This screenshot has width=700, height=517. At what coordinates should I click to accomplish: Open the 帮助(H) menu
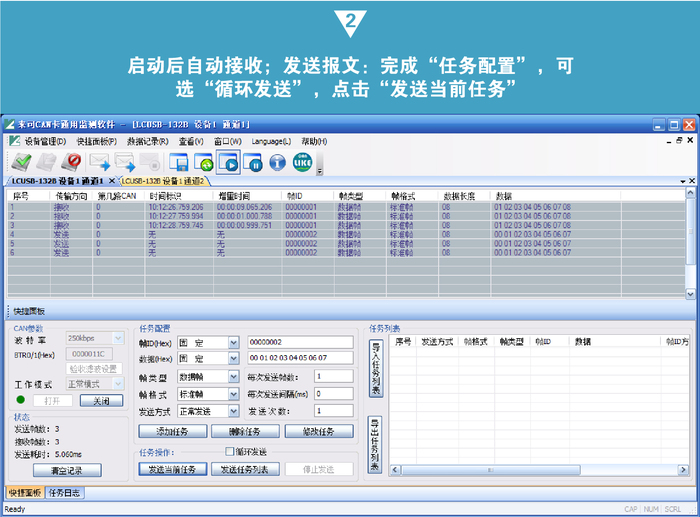tap(314, 142)
